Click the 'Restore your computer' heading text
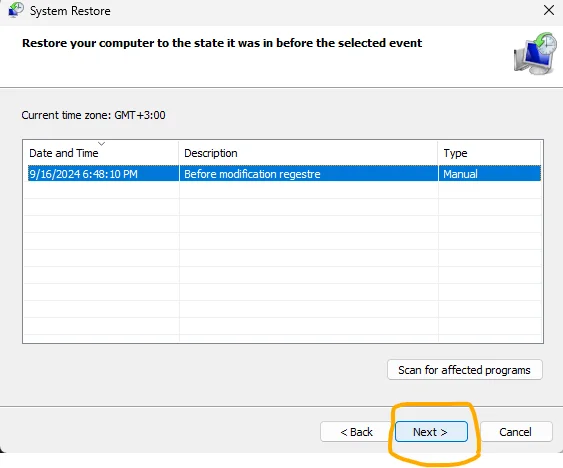The height and width of the screenshot is (468, 563). tap(222, 43)
